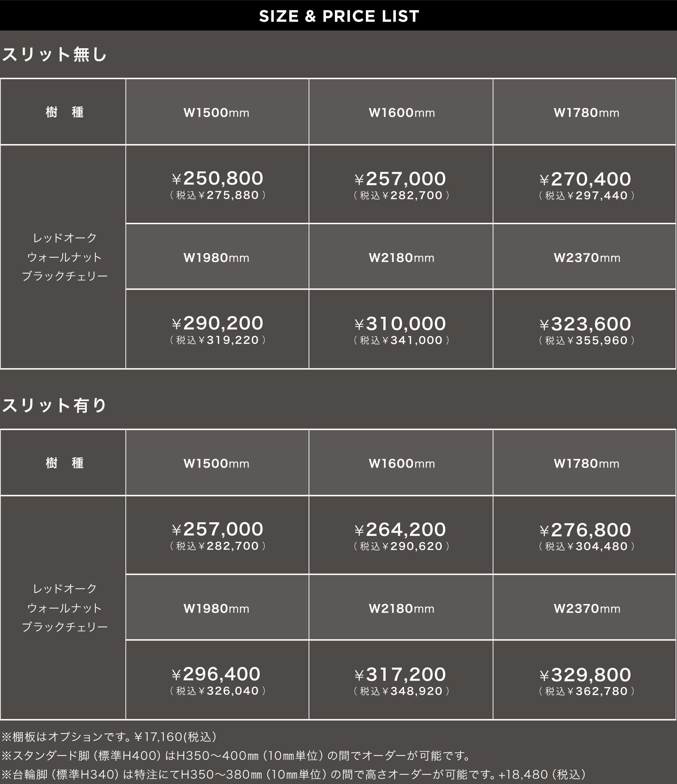Select the ¥276,800 price cell
Viewport: 677px width, 784px height.
[585, 535]
